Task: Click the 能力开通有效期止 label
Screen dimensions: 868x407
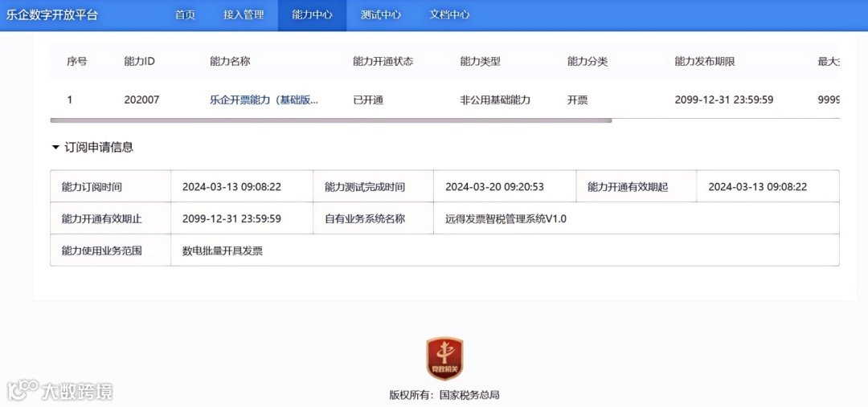Action: [x=102, y=219]
